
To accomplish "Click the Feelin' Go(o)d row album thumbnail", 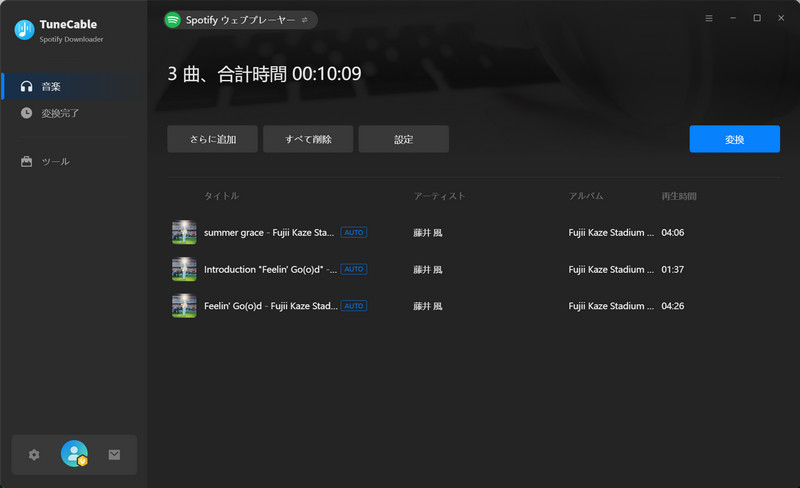I will 184,306.
